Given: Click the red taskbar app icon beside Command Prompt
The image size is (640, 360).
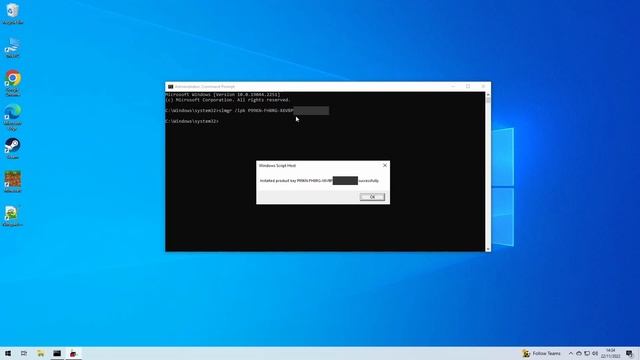Looking at the screenshot, I should tap(73, 353).
